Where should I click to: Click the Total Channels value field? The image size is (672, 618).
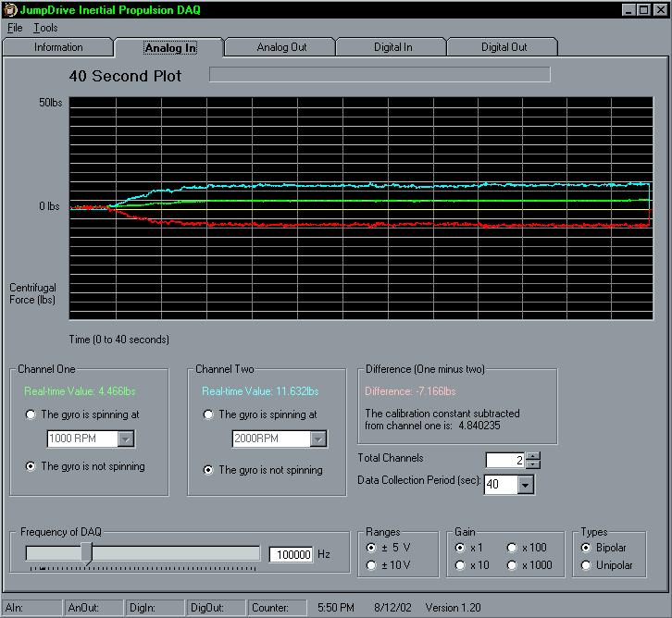[x=504, y=460]
